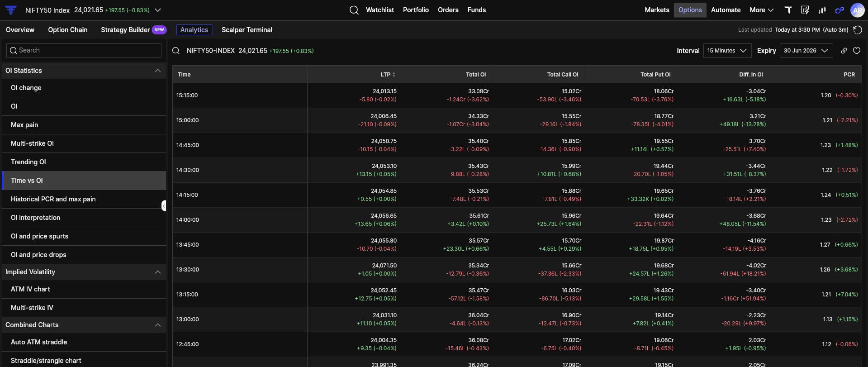This screenshot has height=367, width=868.
Task: Click the blue linked-circles icon
Action: 840,10
